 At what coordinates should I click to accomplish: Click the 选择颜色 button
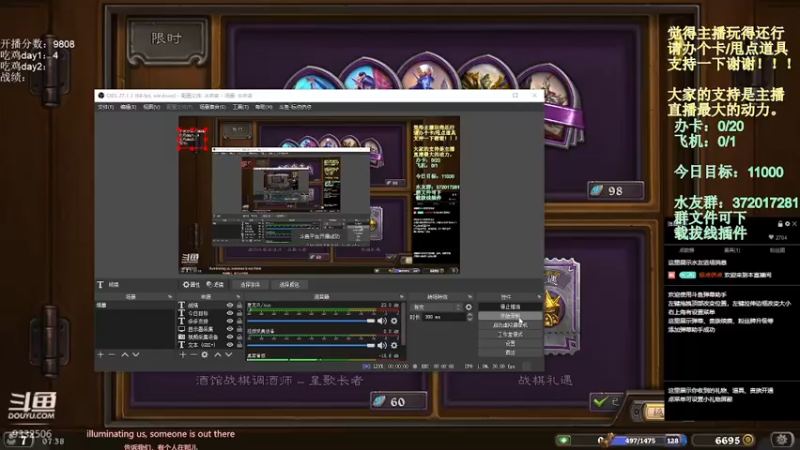(x=289, y=285)
